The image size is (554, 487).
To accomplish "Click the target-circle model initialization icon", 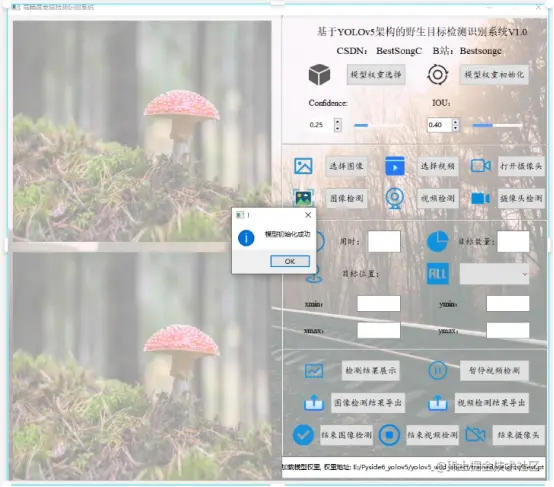I will [437, 75].
